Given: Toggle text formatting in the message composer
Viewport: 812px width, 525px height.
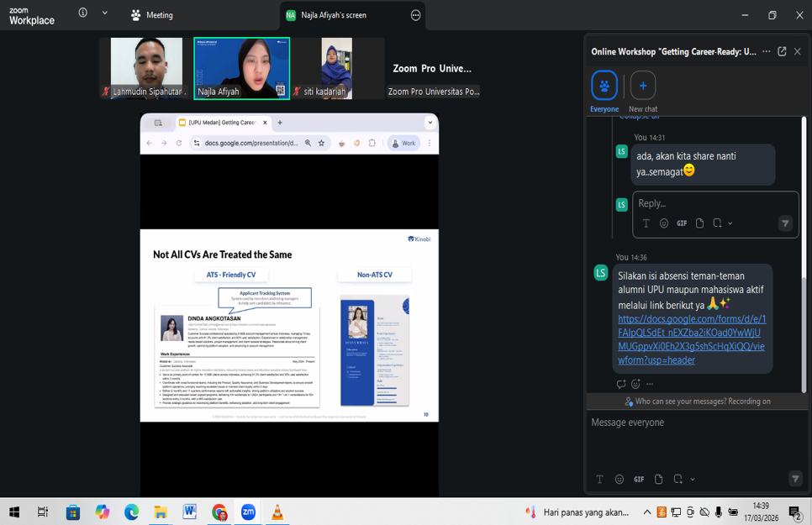Looking at the screenshot, I should tap(599, 480).
